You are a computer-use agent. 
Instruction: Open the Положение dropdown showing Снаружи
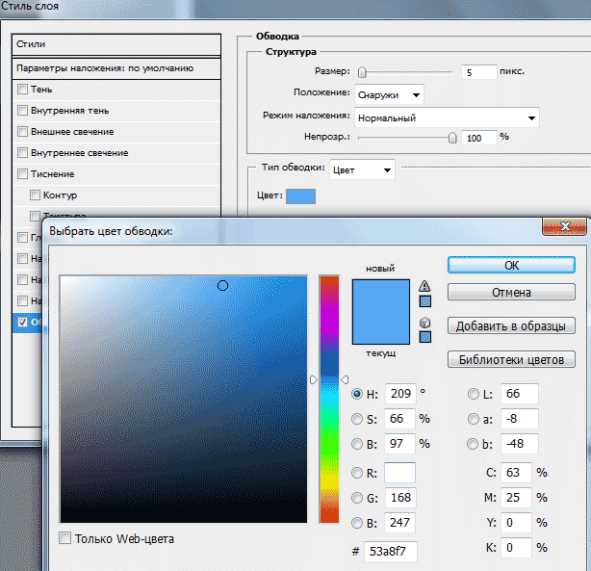click(x=389, y=95)
